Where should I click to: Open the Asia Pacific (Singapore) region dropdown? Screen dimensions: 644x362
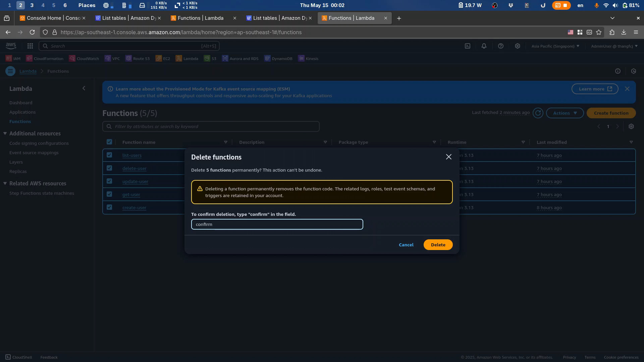(555, 46)
